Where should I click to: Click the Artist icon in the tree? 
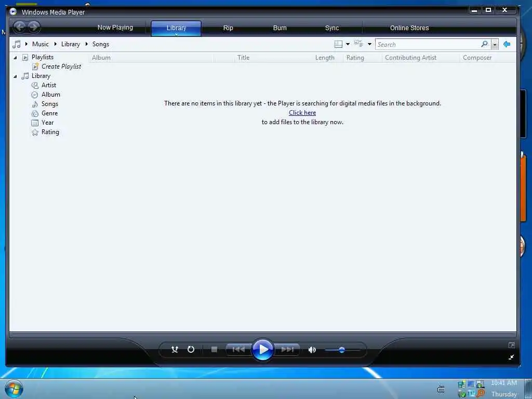pos(35,86)
